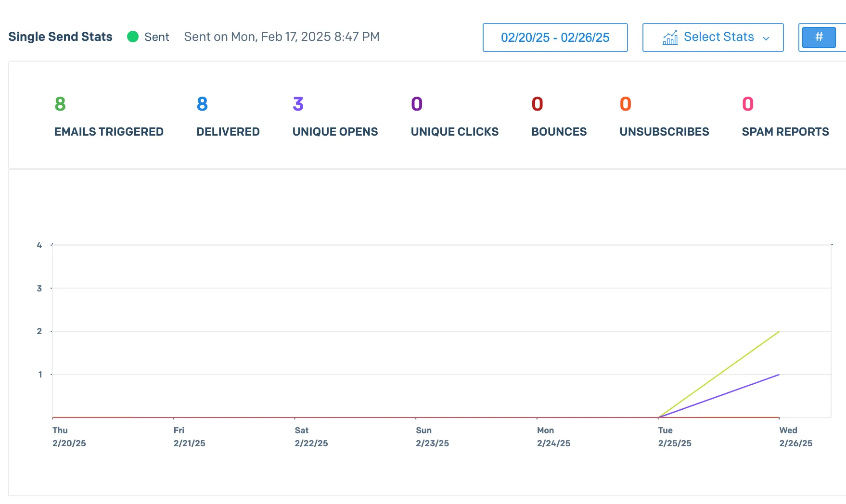846x504 pixels.
Task: Click the purple Unique Opens number 3
Action: click(298, 104)
